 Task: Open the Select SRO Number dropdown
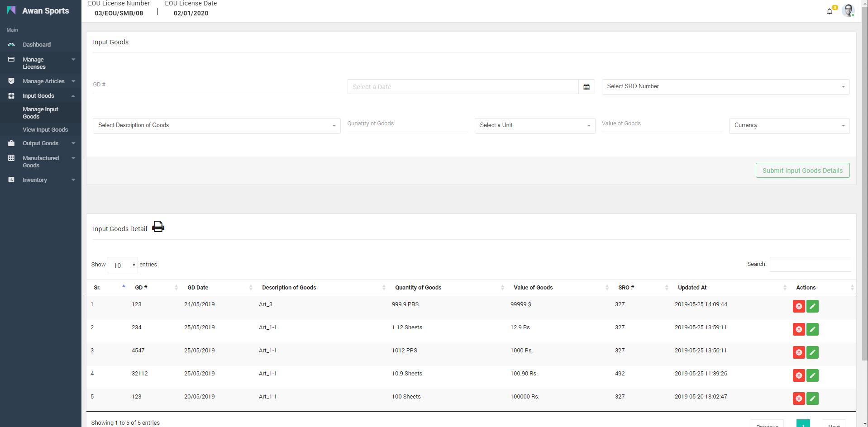725,86
